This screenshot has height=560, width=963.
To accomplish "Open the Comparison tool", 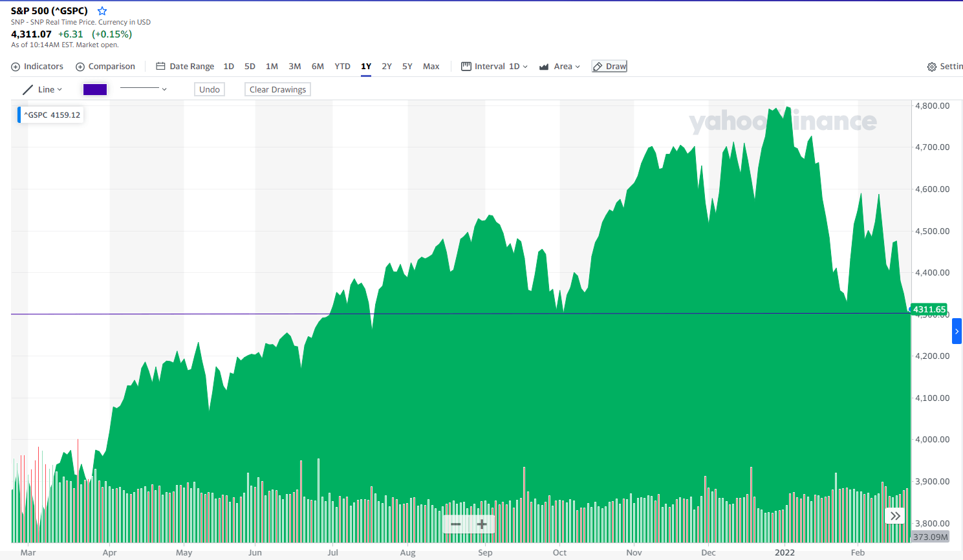I will point(105,66).
